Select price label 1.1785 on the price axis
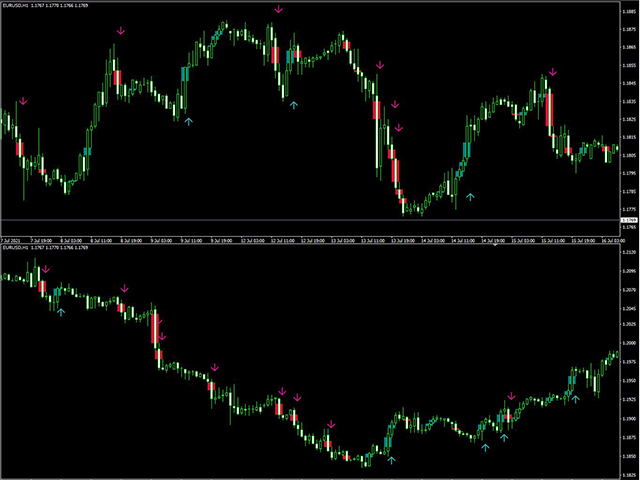This screenshot has height=480, width=640. point(629,191)
